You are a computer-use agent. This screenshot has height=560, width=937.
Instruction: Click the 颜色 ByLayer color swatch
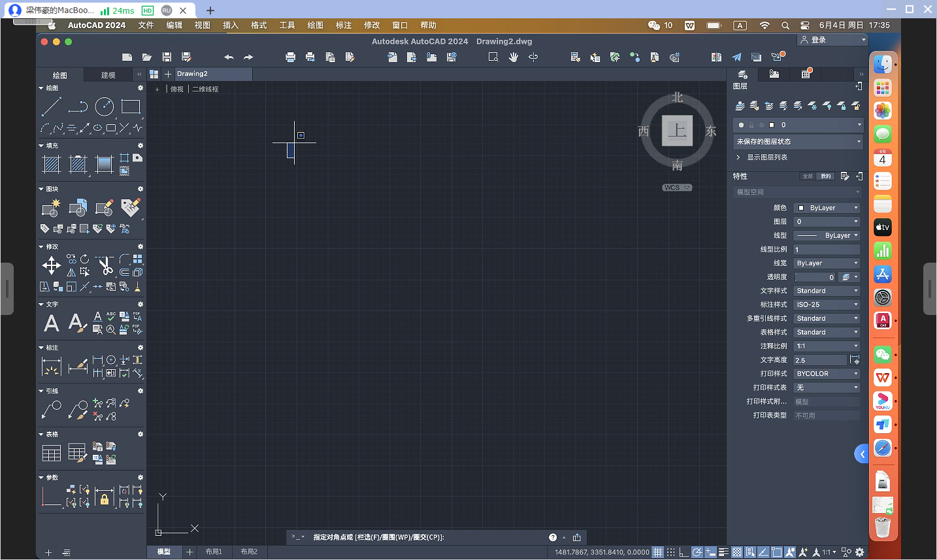(x=801, y=208)
